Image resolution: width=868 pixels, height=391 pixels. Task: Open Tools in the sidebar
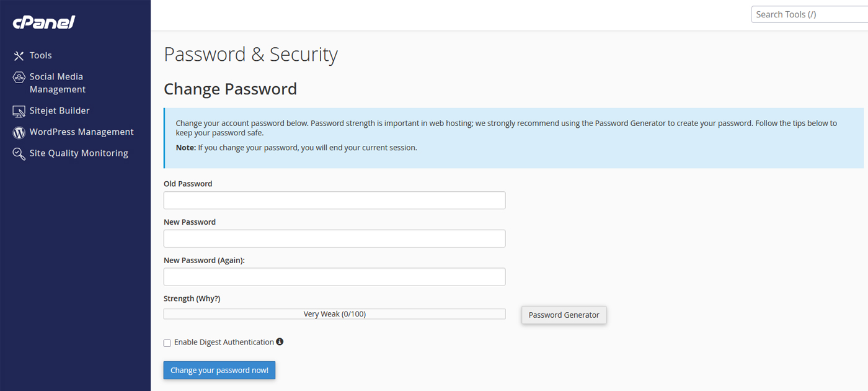pyautogui.click(x=41, y=56)
